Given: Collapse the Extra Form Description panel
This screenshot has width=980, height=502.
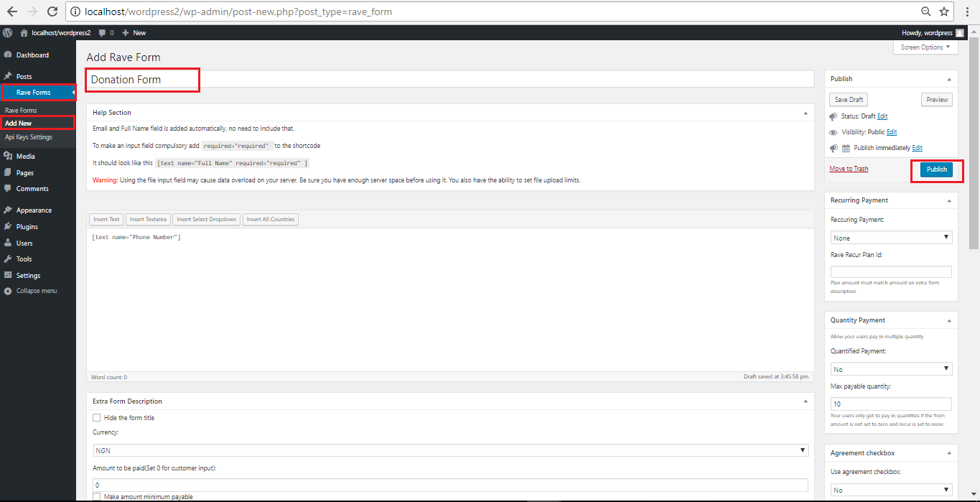Looking at the screenshot, I should (x=804, y=401).
